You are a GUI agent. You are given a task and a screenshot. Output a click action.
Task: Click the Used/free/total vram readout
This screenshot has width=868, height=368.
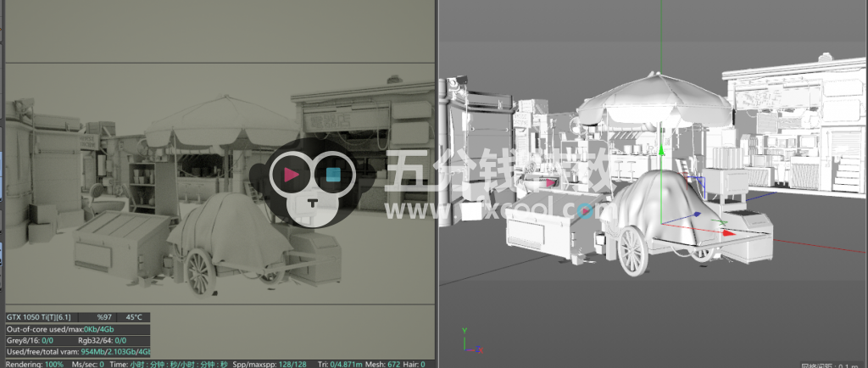click(x=78, y=352)
